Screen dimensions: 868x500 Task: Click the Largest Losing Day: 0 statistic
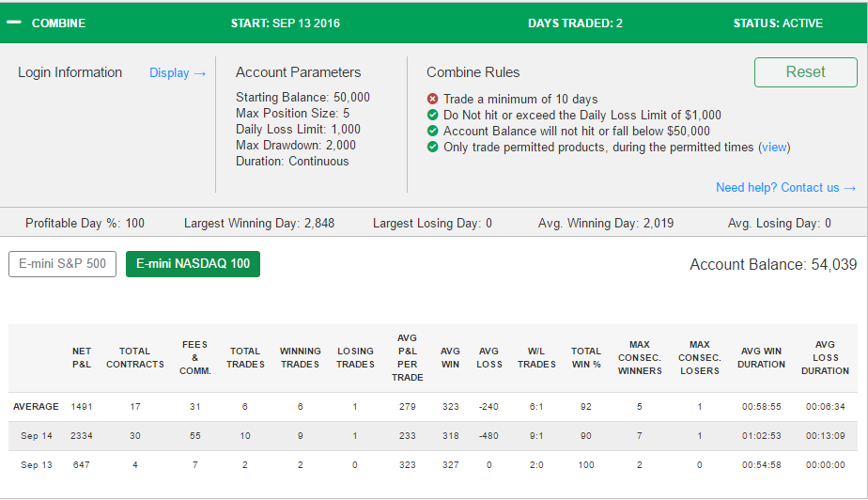[x=432, y=223]
